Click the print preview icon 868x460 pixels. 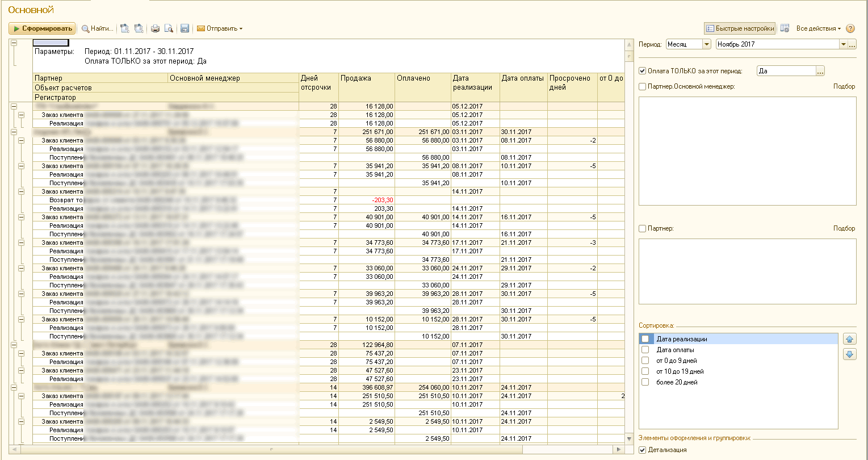click(x=169, y=28)
